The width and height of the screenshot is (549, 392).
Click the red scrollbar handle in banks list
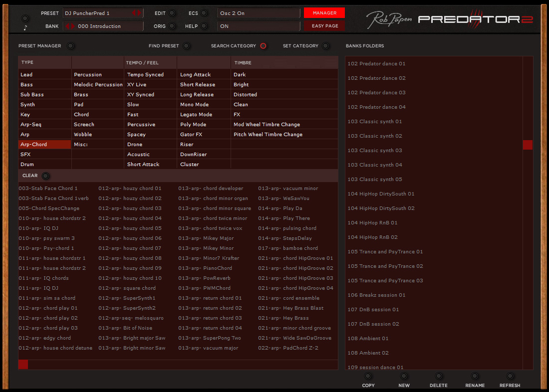pyautogui.click(x=528, y=145)
